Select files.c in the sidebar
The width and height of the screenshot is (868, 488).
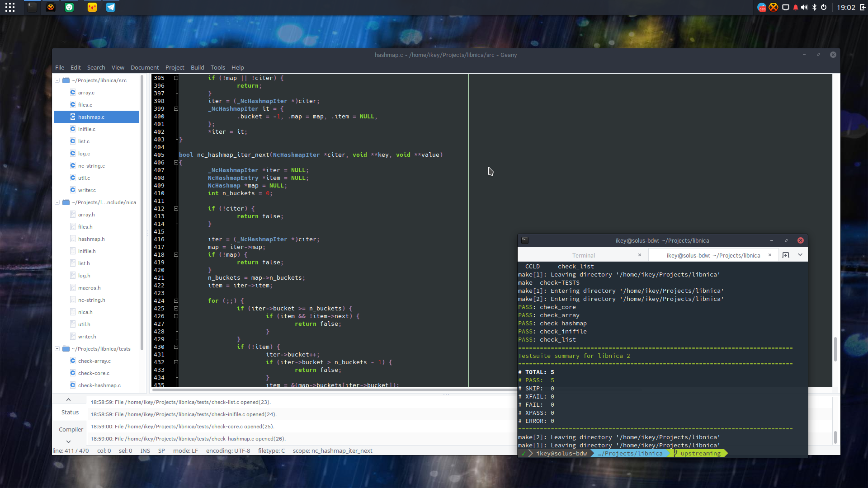(85, 105)
